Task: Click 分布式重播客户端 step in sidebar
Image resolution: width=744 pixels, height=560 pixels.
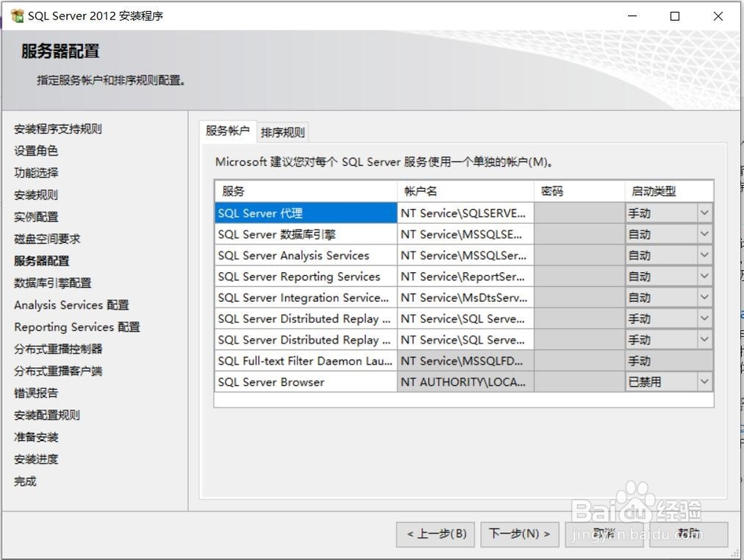Action: point(58,371)
